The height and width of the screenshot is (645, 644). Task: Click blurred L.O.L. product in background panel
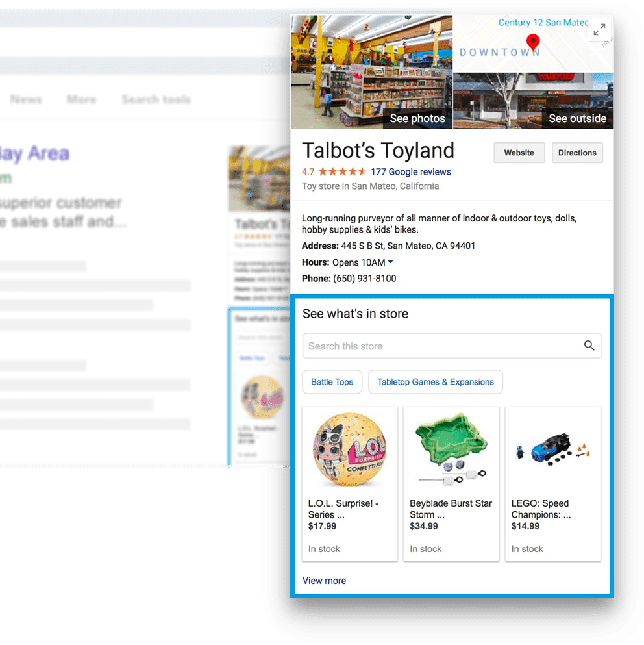coord(262,397)
